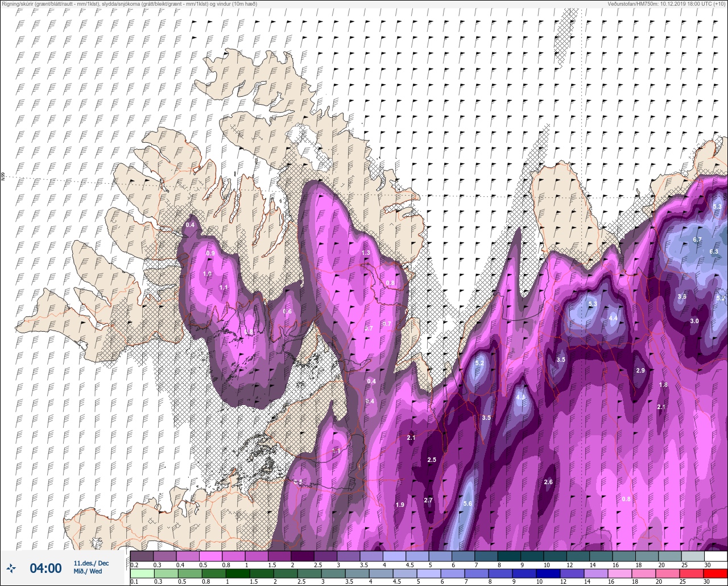The height and width of the screenshot is (586, 728).
Task: Click the 2.9 precipitation value on map
Action: 640,370
